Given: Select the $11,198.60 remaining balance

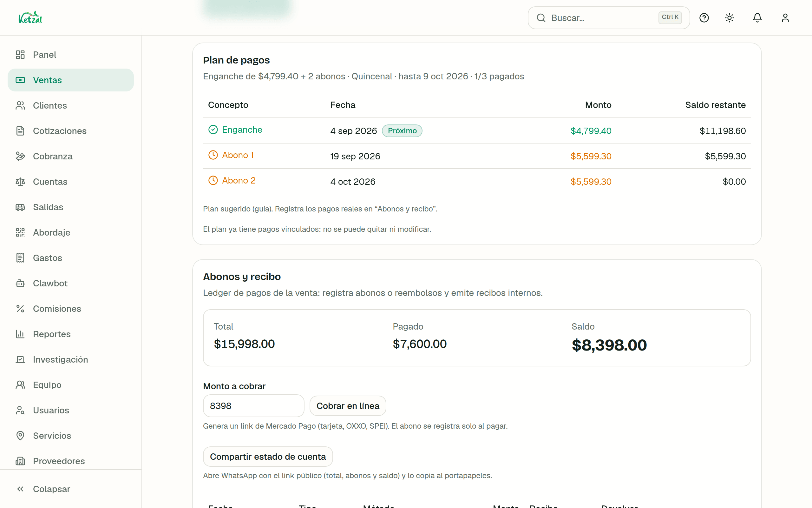Looking at the screenshot, I should (x=723, y=131).
